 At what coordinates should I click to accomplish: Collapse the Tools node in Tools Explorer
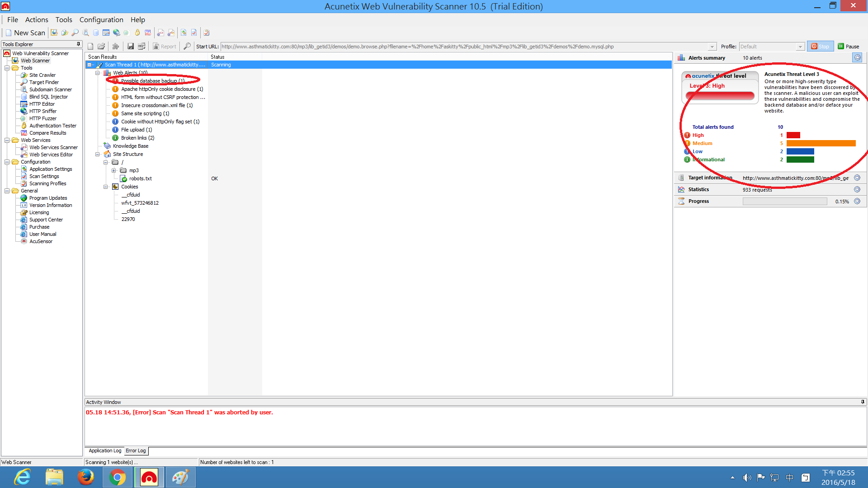pyautogui.click(x=7, y=68)
